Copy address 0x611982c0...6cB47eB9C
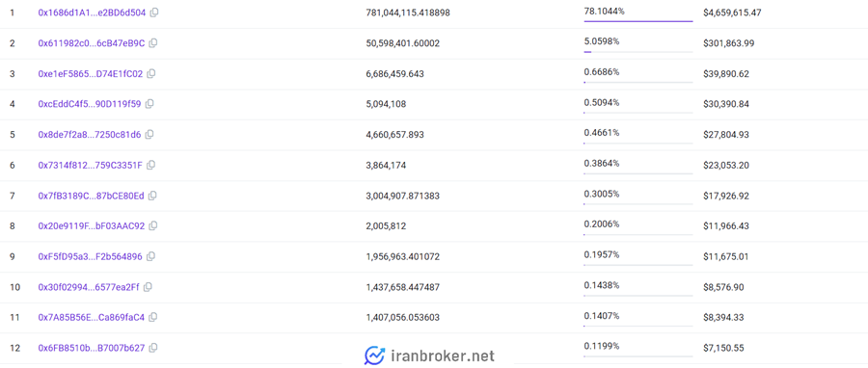Viewport: 868px width, 368px height. click(153, 42)
